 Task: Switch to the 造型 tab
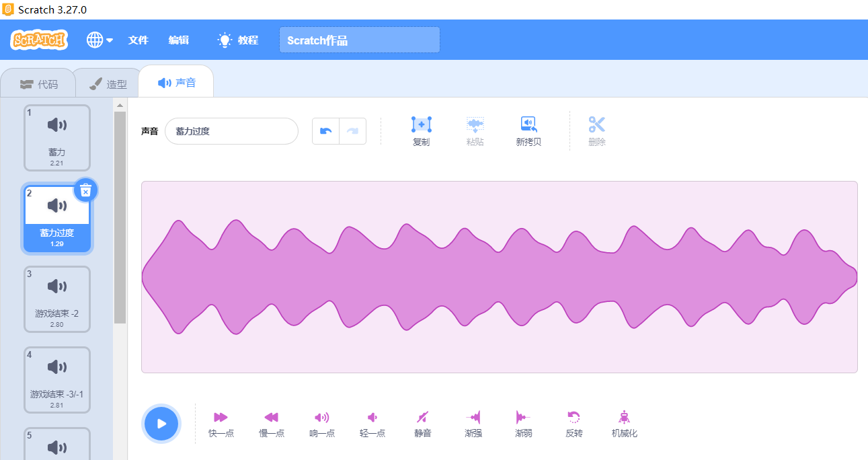(x=108, y=84)
